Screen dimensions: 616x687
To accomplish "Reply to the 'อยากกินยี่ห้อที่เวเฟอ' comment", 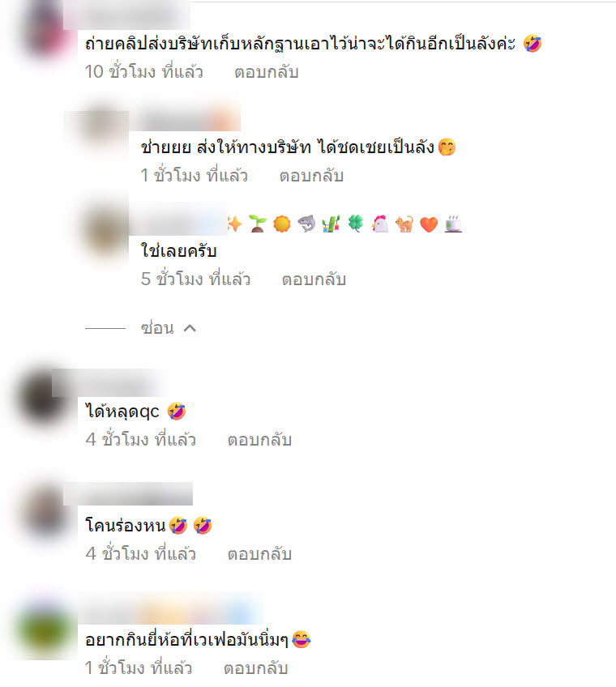I will coord(256,668).
